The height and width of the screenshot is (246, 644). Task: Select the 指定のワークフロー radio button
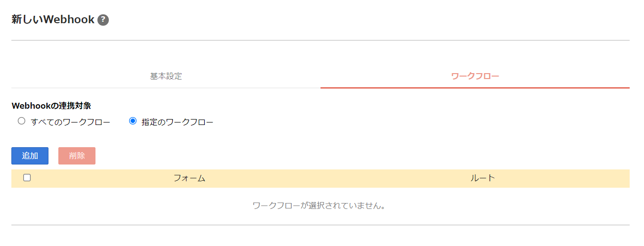[x=133, y=121]
